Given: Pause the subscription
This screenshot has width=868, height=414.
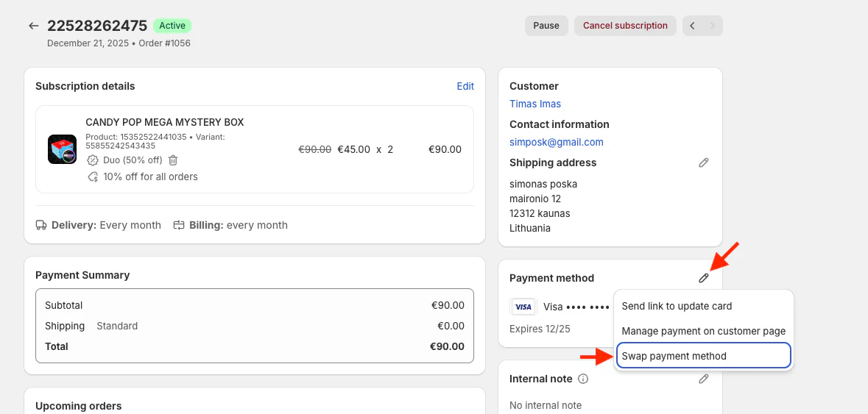Looking at the screenshot, I should (x=546, y=26).
